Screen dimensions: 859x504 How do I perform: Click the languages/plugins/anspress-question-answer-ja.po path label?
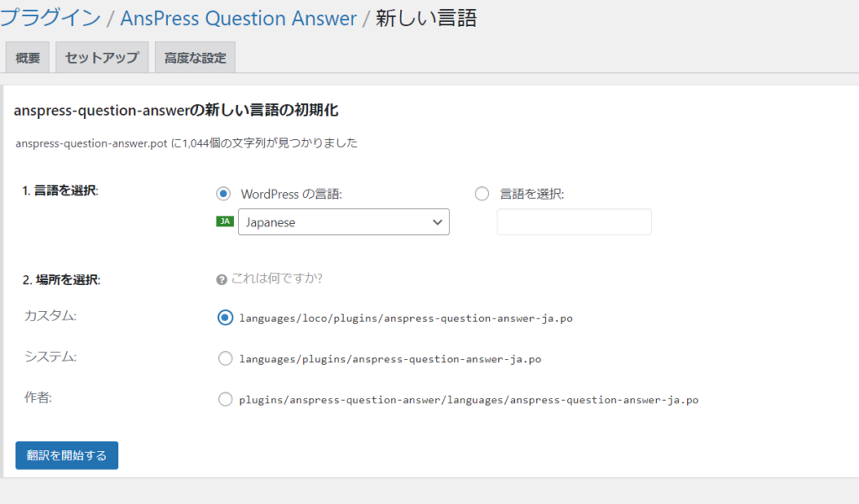click(389, 359)
